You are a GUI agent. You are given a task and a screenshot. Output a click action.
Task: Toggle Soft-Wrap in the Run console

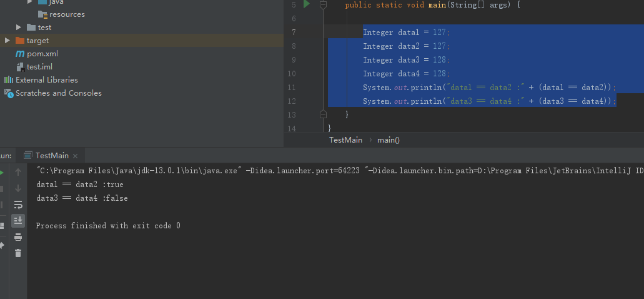18,205
